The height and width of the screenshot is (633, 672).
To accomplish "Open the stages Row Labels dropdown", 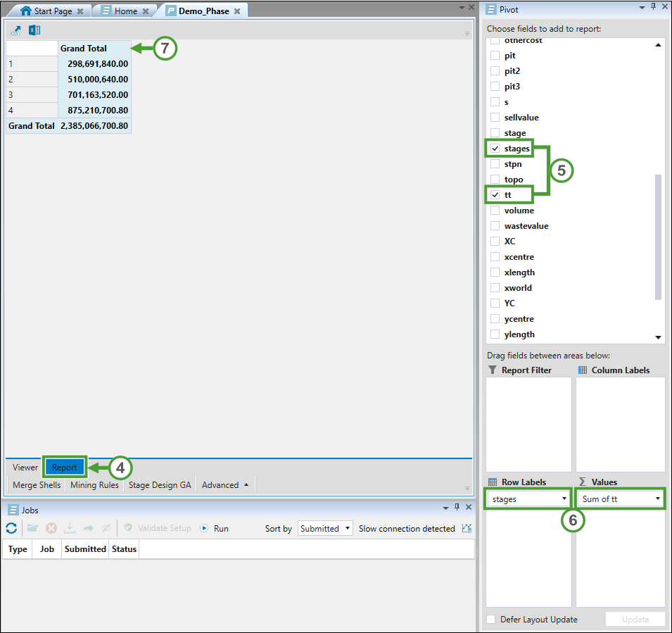I will coord(564,499).
